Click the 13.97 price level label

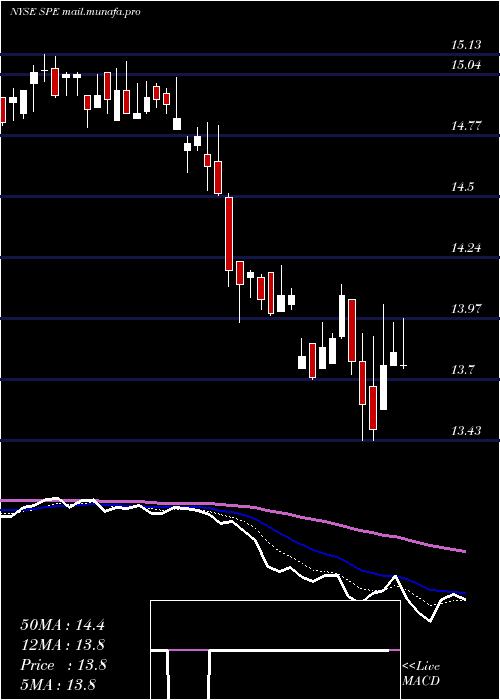(466, 308)
